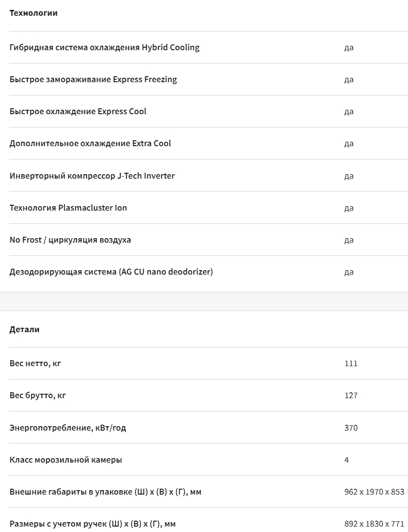The image size is (408, 532).
Task: Click the Детали section heading
Action: pos(25,329)
